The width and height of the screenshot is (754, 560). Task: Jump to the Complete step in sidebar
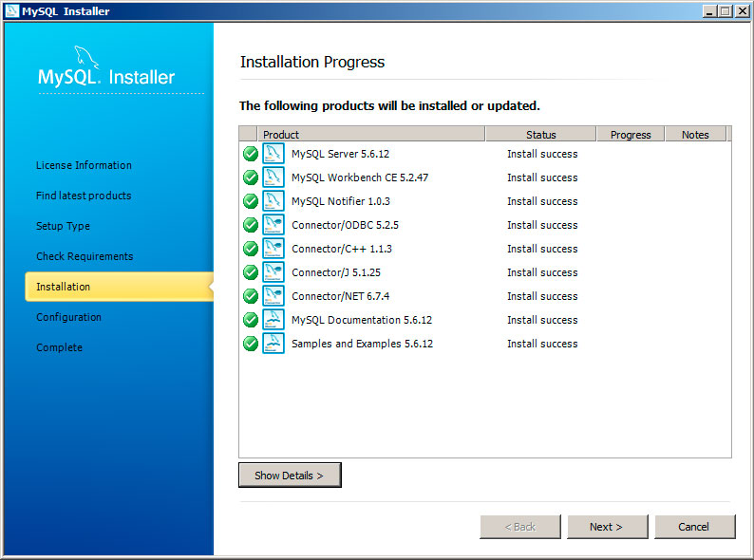[59, 347]
